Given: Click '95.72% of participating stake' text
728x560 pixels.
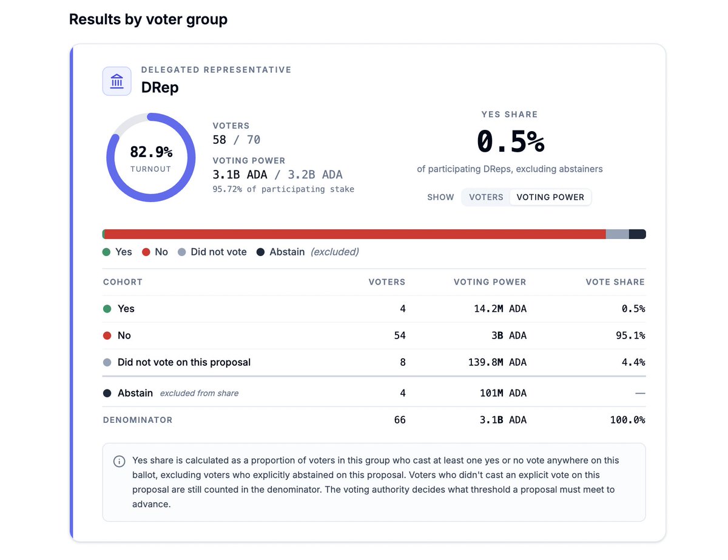Looking at the screenshot, I should [x=283, y=189].
